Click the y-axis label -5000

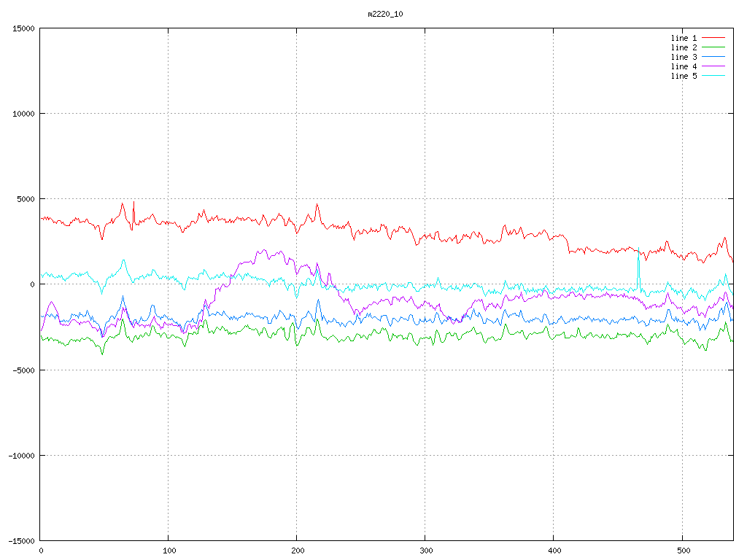(x=24, y=370)
